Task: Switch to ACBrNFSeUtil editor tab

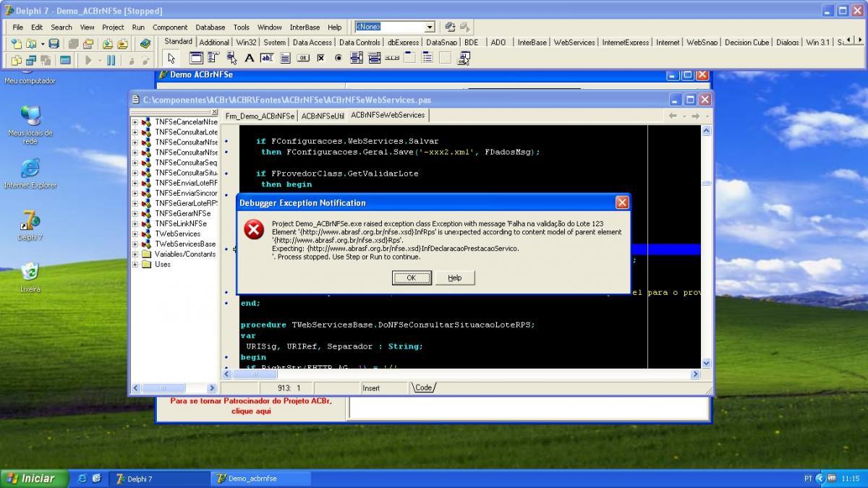Action: click(x=323, y=116)
